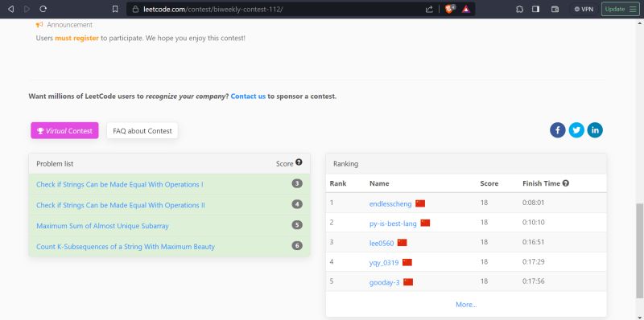Click the Score help question icon

coord(299,162)
